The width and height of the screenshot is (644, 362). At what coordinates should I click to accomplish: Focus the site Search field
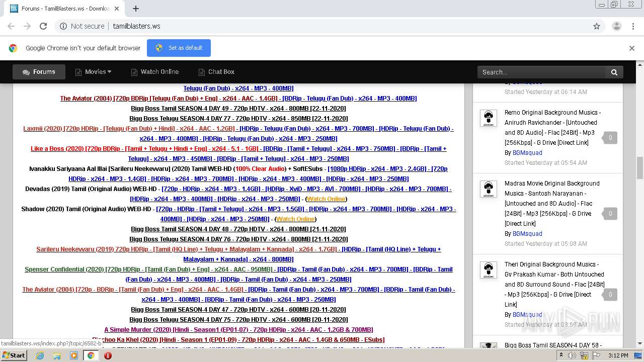click(541, 72)
